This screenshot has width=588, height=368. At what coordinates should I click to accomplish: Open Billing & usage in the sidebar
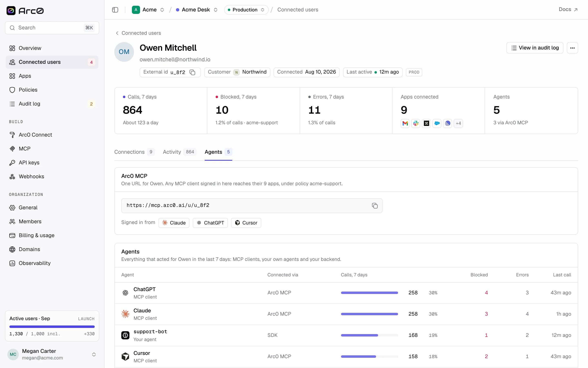[x=52, y=235]
